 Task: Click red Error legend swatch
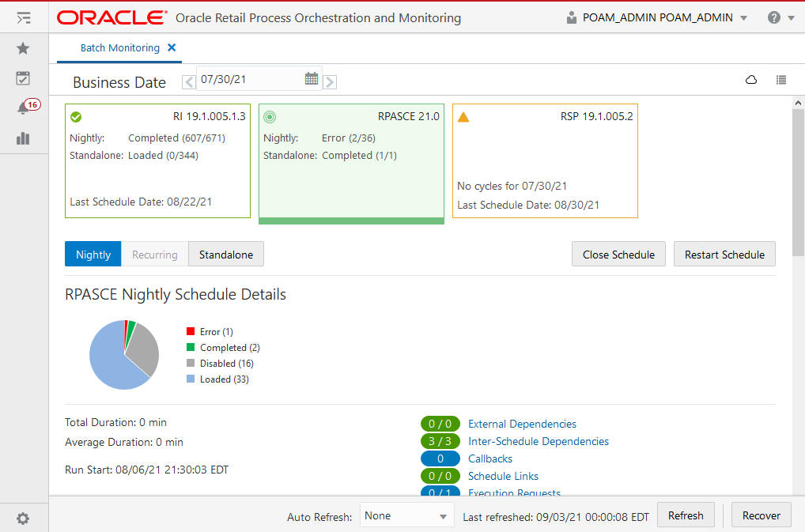point(191,331)
